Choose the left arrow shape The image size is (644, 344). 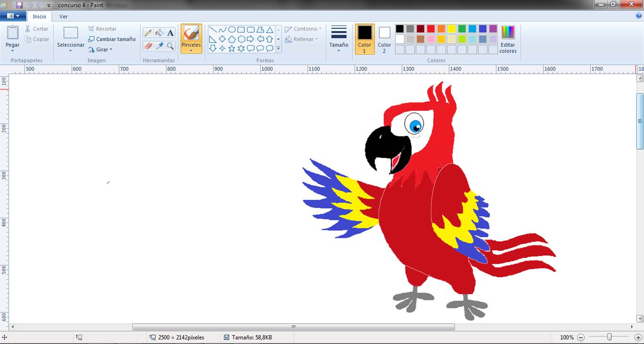[260, 39]
